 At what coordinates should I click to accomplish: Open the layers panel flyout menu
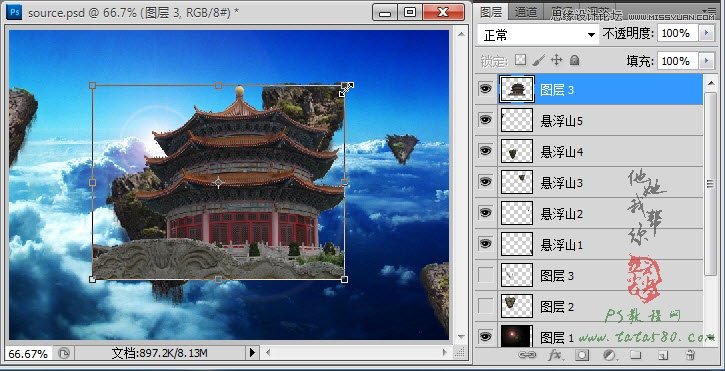(709, 10)
